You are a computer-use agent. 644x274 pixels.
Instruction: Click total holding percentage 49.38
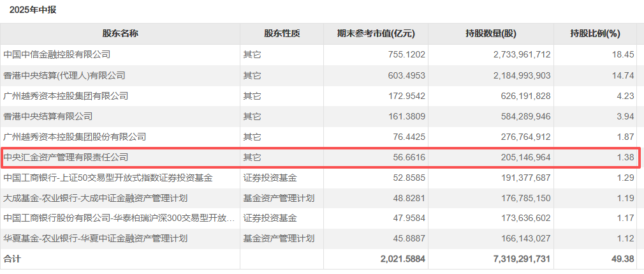pyautogui.click(x=624, y=259)
